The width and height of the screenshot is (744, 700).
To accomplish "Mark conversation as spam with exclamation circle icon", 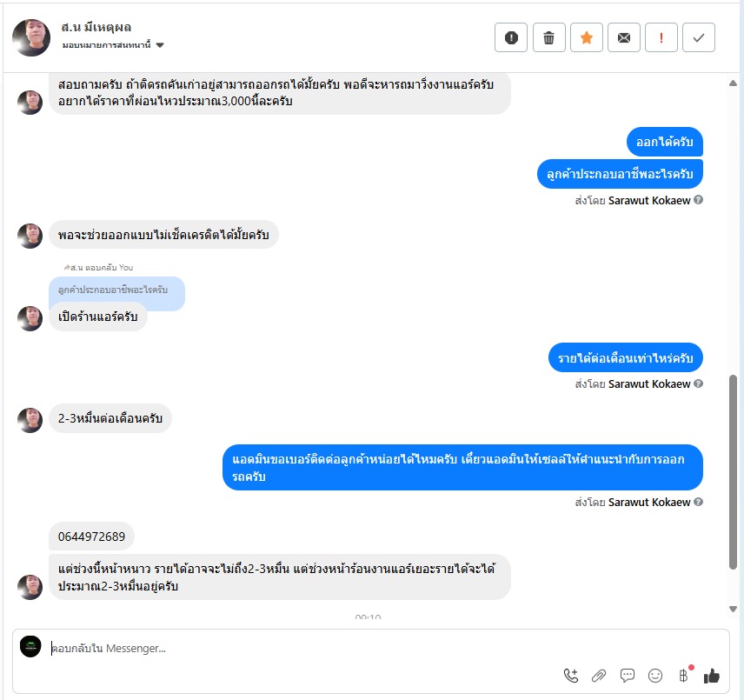I will 511,37.
